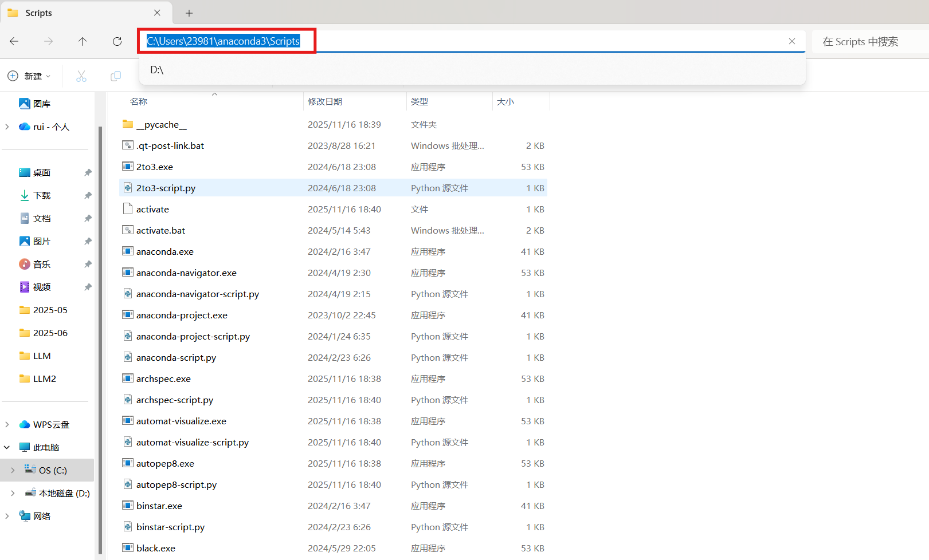Open 图库 in the sidebar
Image resolution: width=929 pixels, height=560 pixels.
tap(42, 104)
